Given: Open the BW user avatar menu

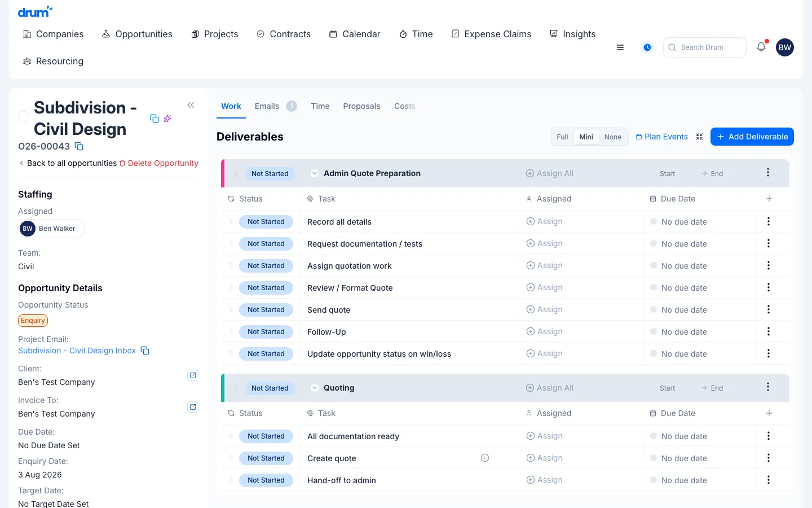Looking at the screenshot, I should (x=785, y=47).
